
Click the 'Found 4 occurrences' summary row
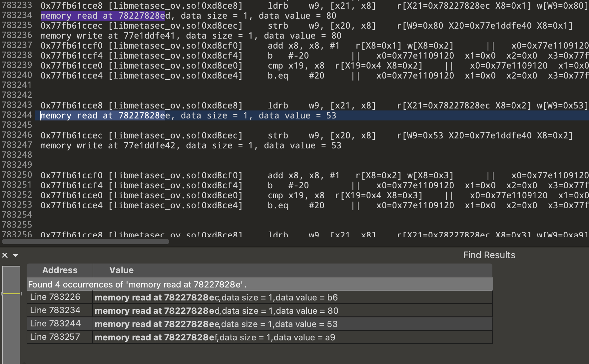137,284
